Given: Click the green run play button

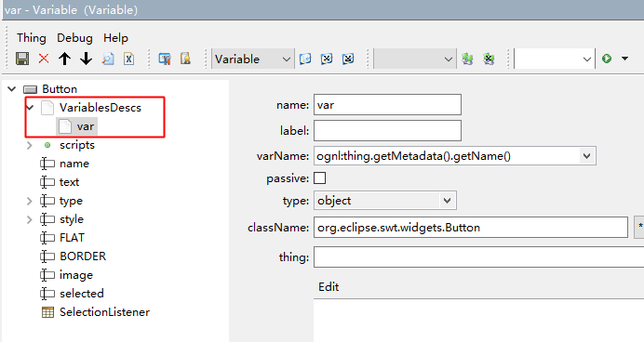Looking at the screenshot, I should 607,59.
